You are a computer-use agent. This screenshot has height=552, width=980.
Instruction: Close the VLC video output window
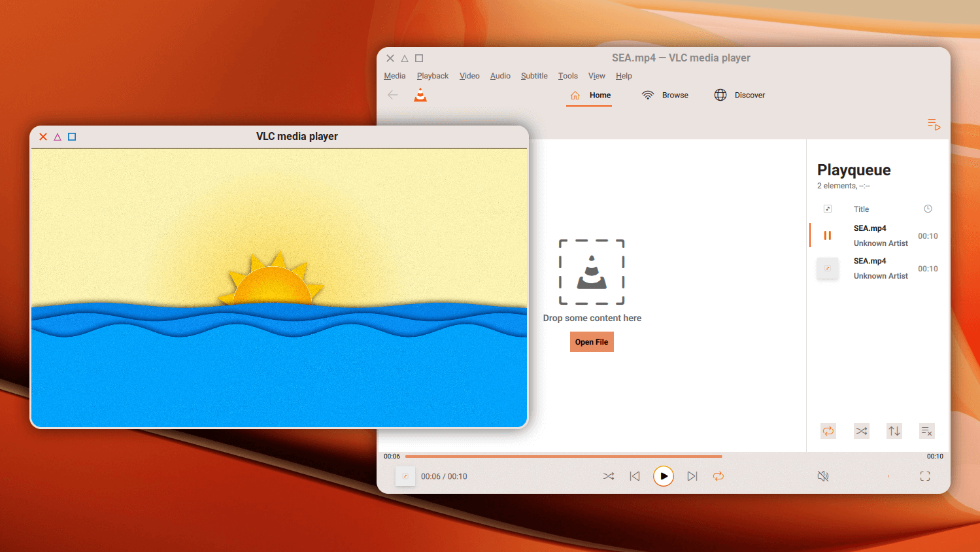43,137
